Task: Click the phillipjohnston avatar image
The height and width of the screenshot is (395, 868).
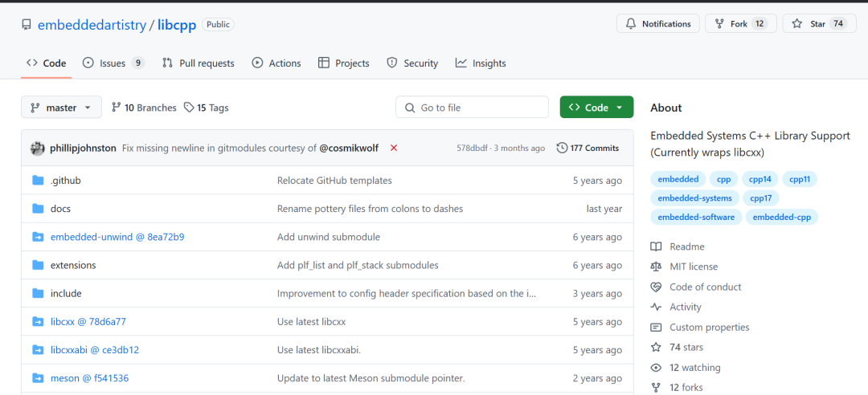Action: click(x=37, y=148)
